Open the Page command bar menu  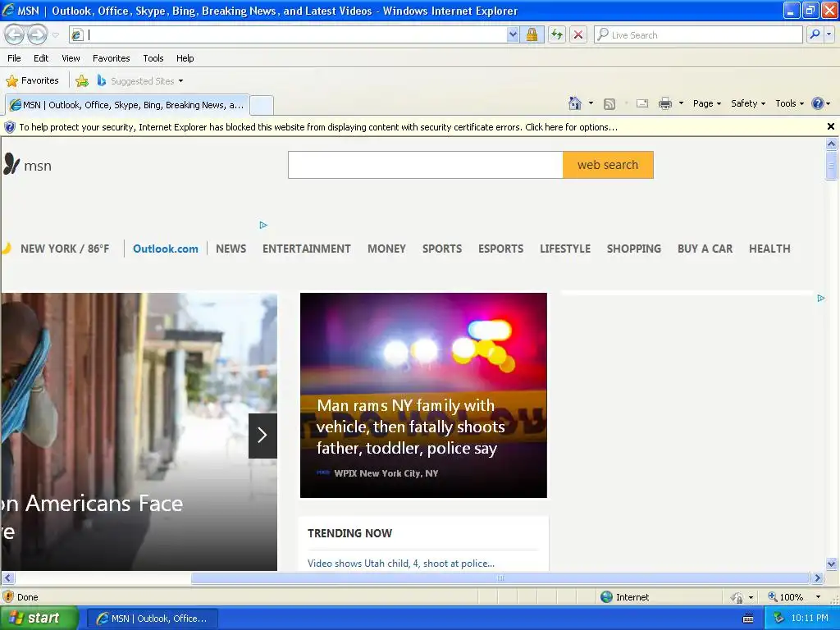706,103
